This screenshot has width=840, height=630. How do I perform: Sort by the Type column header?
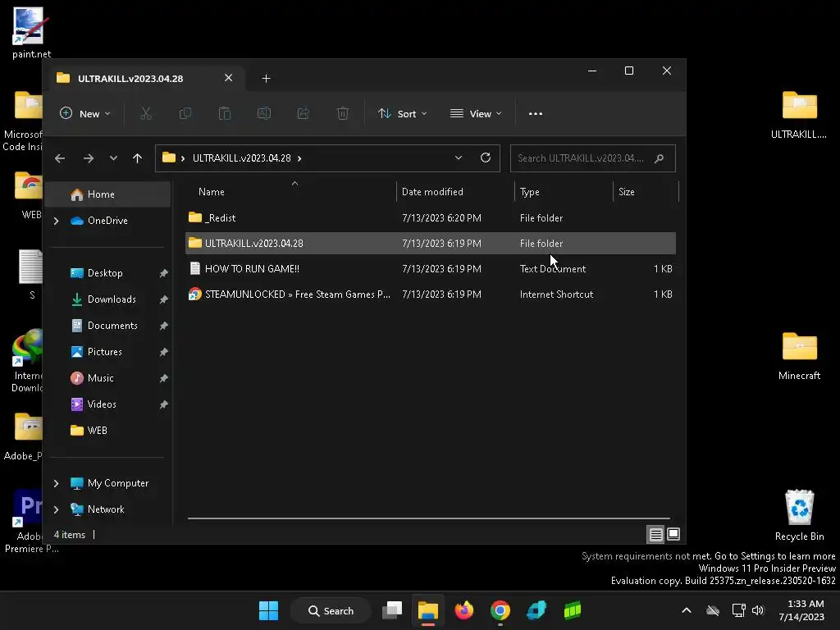point(564,192)
